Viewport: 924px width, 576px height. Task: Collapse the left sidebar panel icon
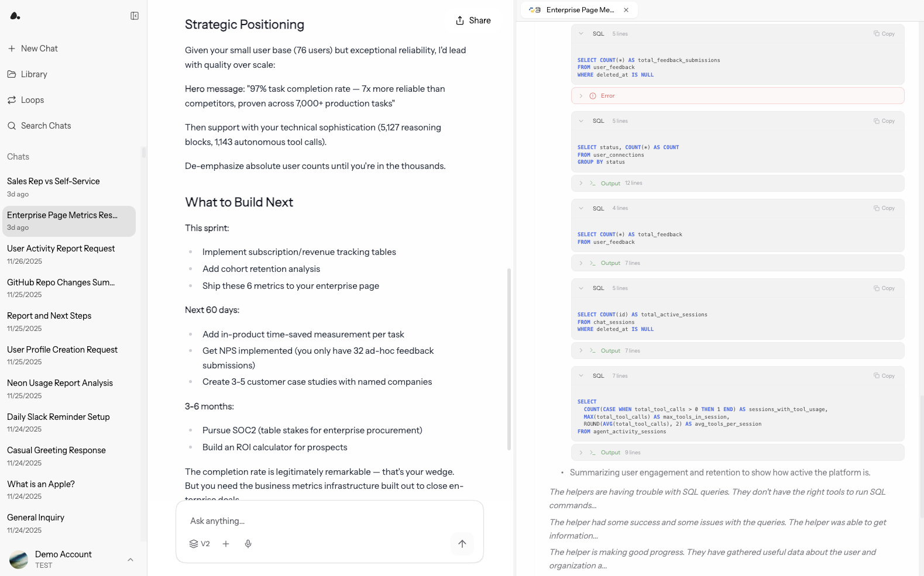pos(135,16)
